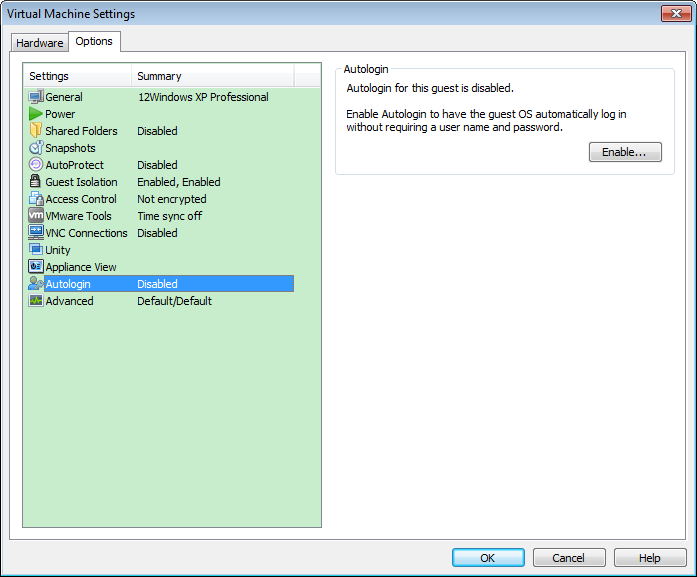The height and width of the screenshot is (577, 697).
Task: Click the Autologin user icon
Action: 36,283
